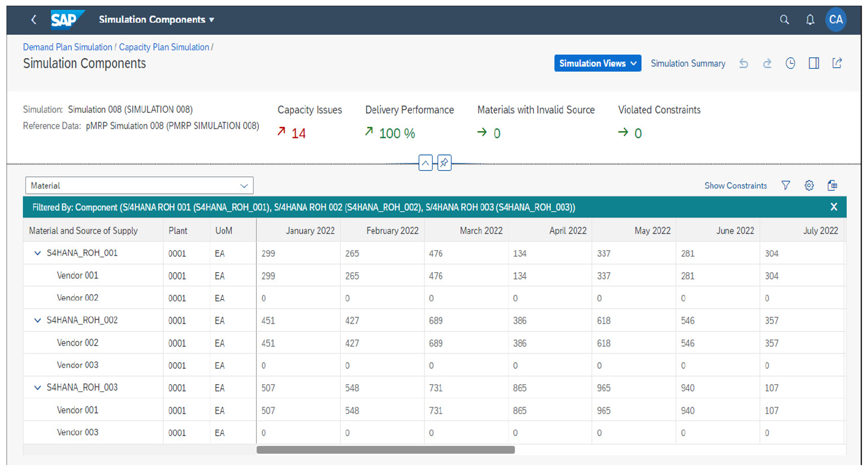This screenshot has height=473, width=868.
Task: Open table settings via the gear icon
Action: [x=809, y=185]
